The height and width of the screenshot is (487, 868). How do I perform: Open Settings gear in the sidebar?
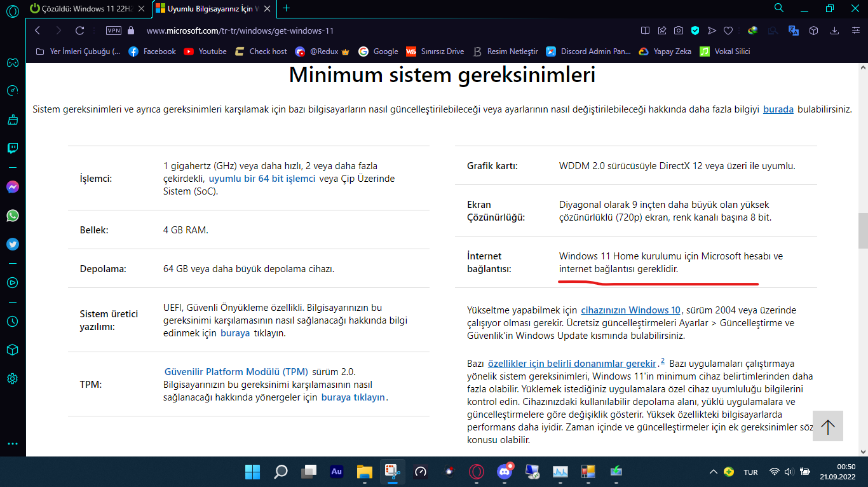coord(12,378)
